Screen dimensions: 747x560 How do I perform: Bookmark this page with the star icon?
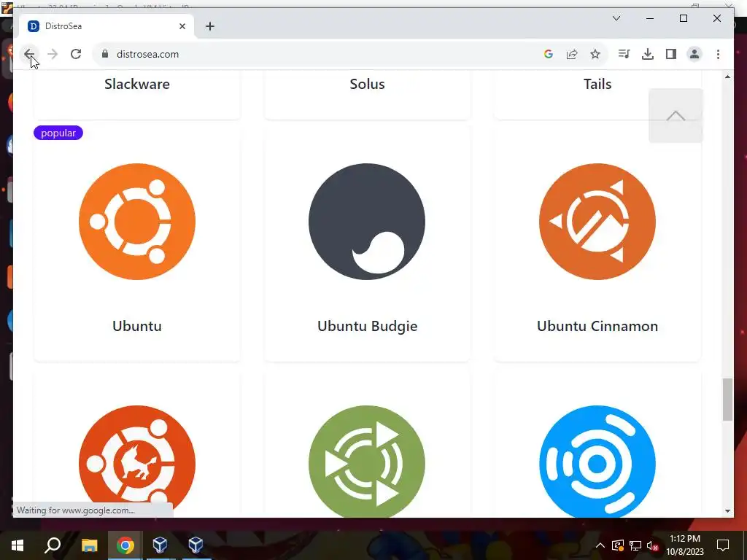click(x=595, y=54)
